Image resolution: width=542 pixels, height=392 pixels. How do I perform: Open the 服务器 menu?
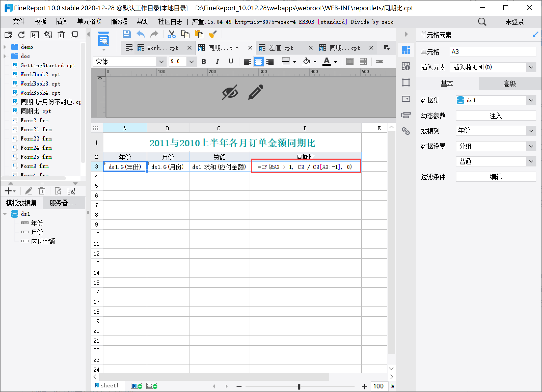click(118, 22)
